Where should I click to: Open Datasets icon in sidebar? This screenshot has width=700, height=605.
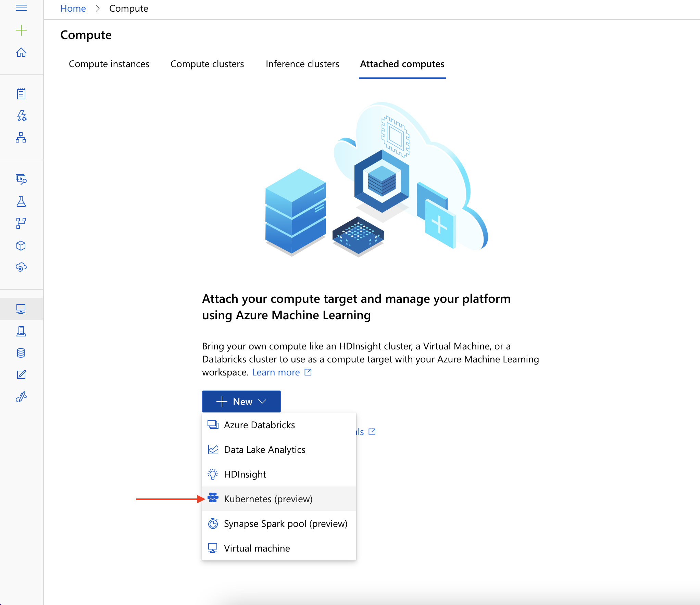[21, 179]
